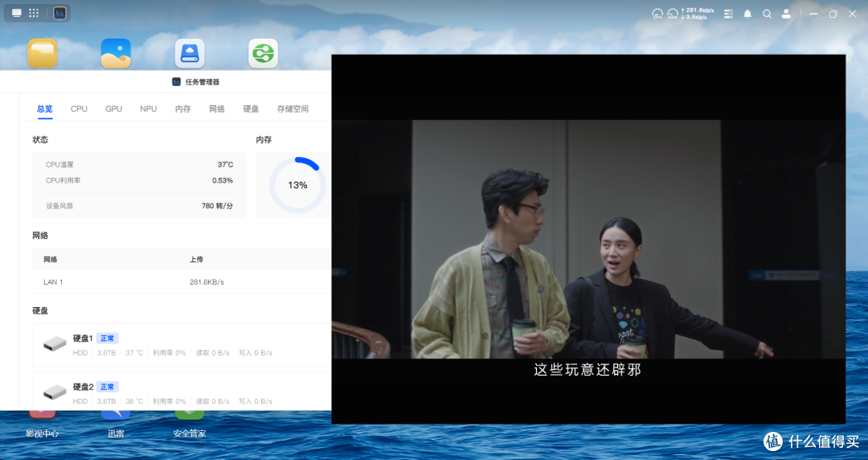This screenshot has width=868, height=460.
Task: Open the task list icon in top bar
Action: click(x=728, y=14)
